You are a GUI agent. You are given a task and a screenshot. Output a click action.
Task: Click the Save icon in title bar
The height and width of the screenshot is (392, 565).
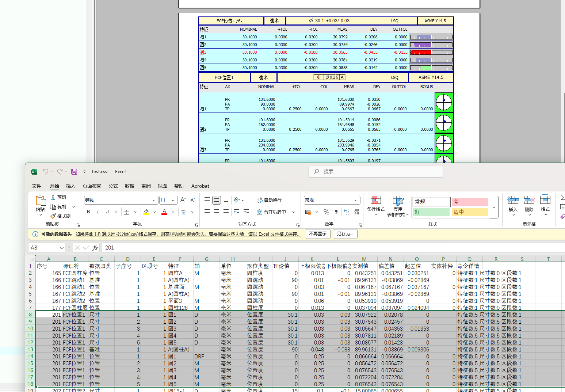pyautogui.click(x=74, y=172)
